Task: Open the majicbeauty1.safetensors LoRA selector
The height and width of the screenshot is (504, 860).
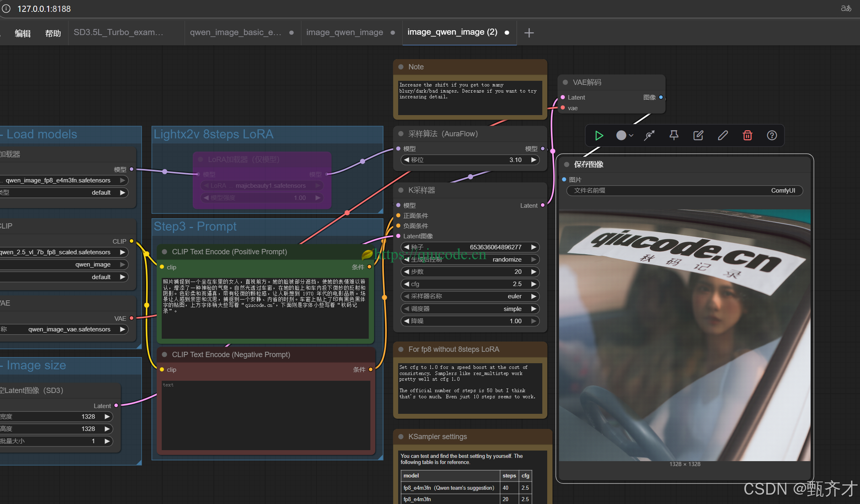Action: pos(262,186)
